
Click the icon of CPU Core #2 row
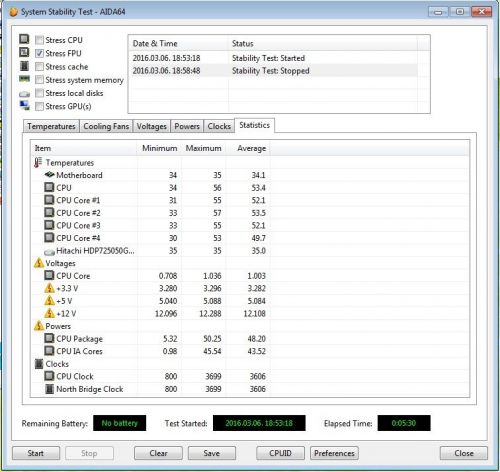coord(49,212)
